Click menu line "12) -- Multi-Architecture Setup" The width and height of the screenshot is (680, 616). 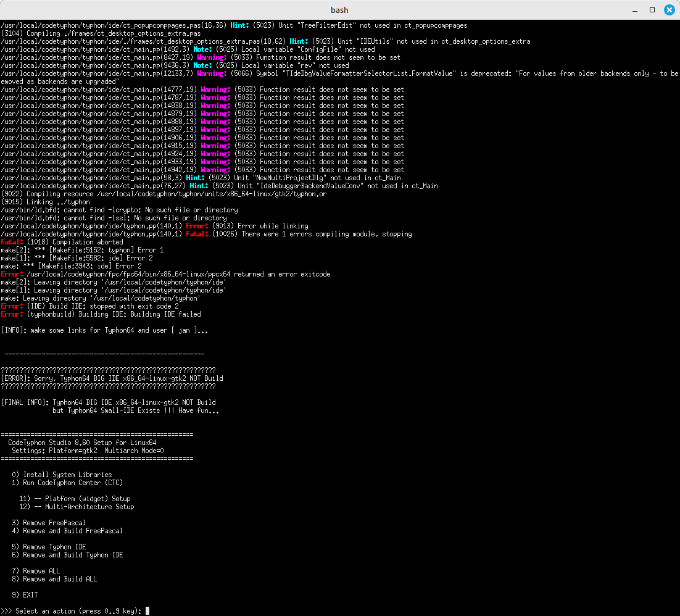click(77, 507)
